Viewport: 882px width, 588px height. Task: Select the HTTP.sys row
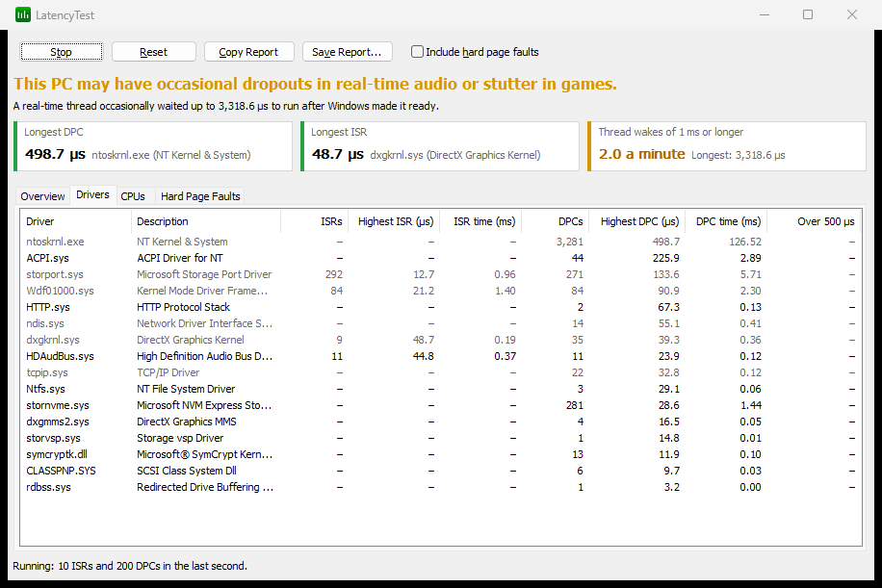coord(440,307)
